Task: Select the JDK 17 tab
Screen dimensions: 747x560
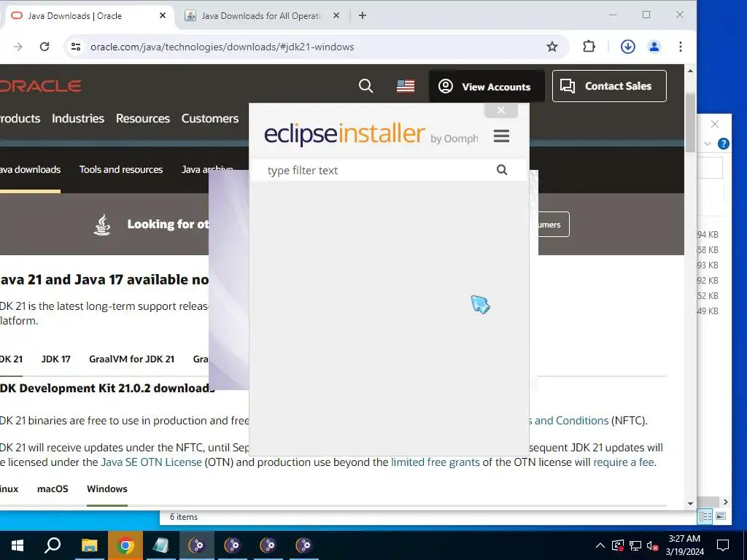Action: pyautogui.click(x=55, y=359)
